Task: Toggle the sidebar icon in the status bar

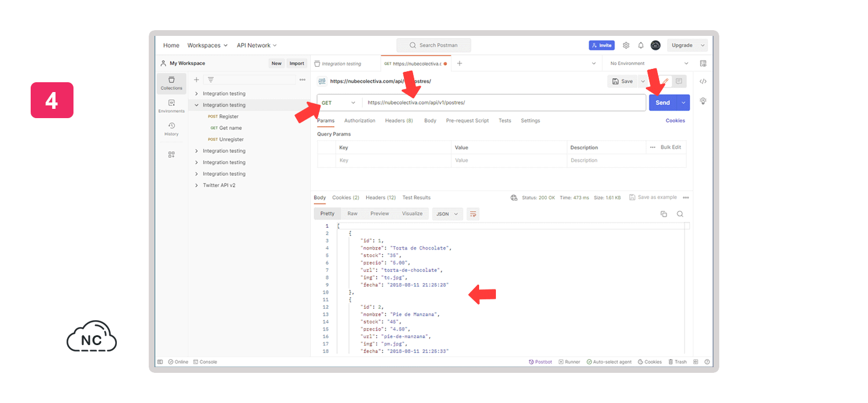Action: (160, 362)
